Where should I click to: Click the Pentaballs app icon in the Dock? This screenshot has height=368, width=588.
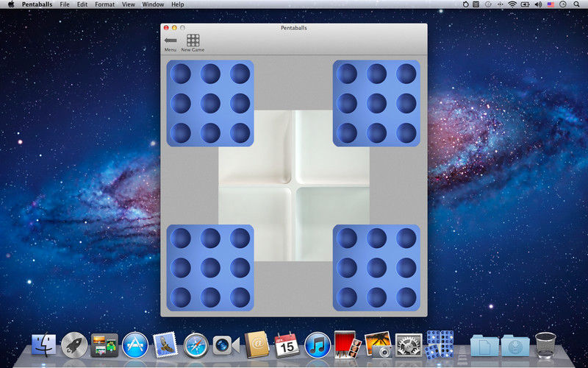(x=440, y=344)
